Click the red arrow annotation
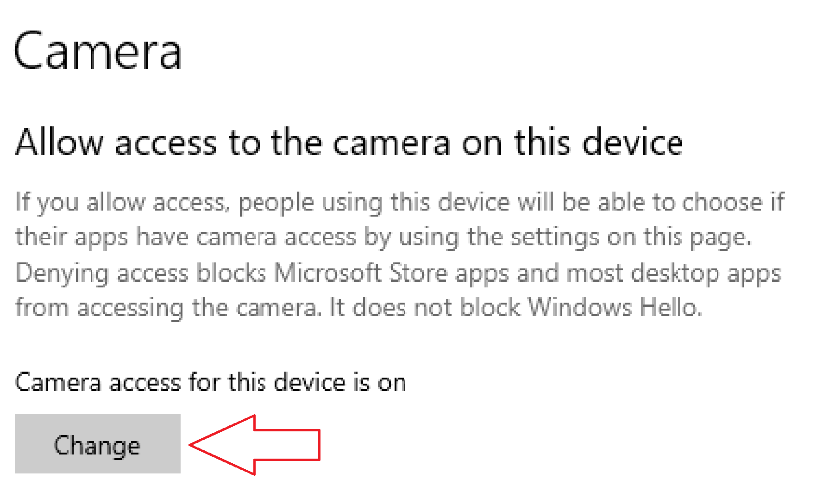This screenshot has width=823, height=504. pos(254,445)
